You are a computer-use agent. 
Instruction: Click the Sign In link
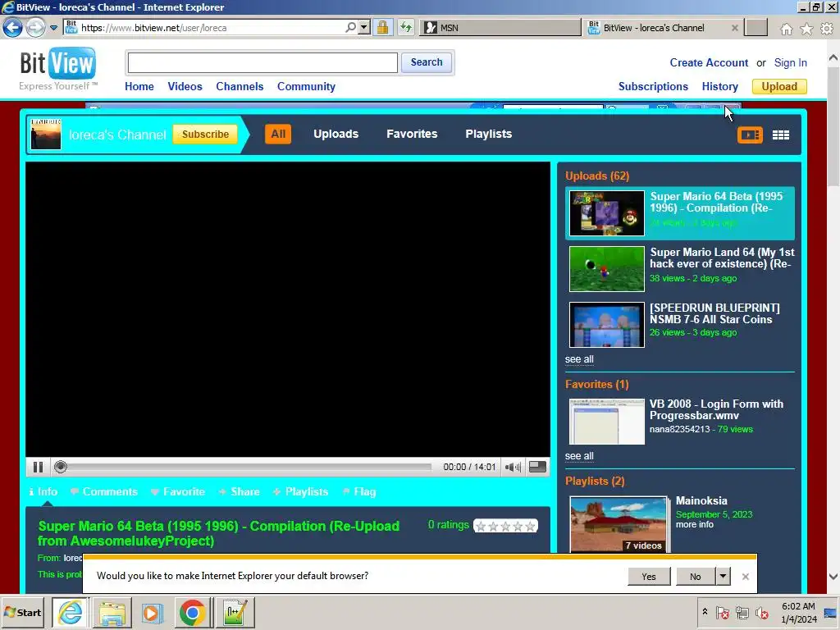(x=790, y=62)
